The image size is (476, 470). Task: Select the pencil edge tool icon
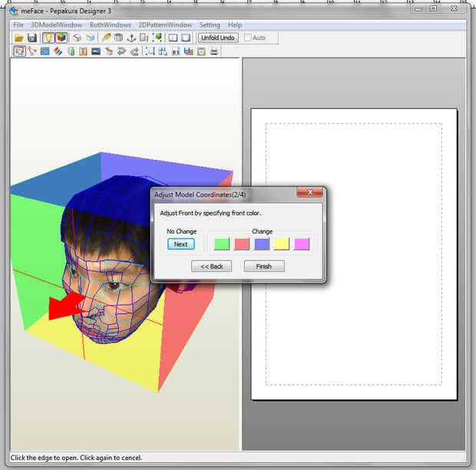point(106,38)
